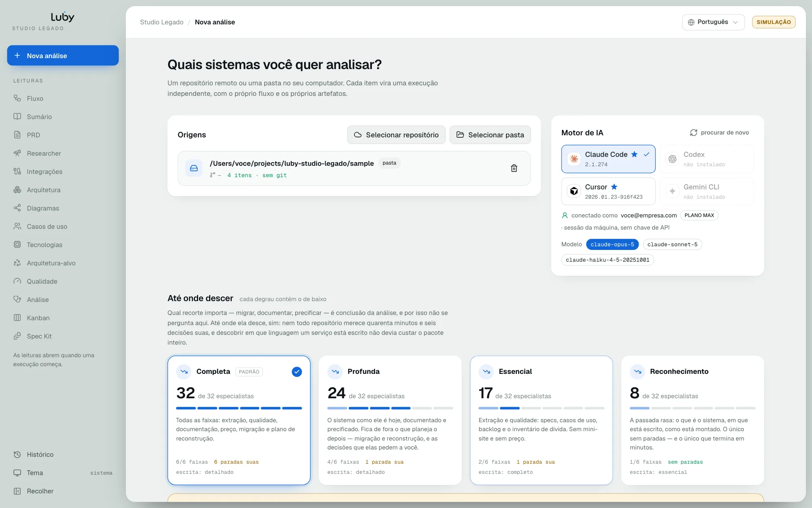Click the Diagramas share-node icon
The width and height of the screenshot is (812, 508).
tap(17, 208)
